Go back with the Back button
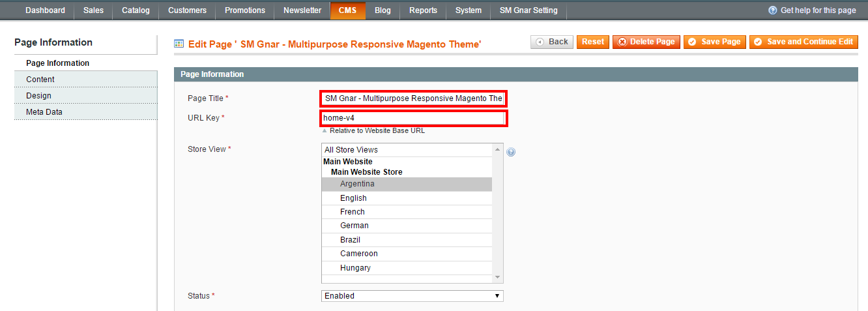The height and width of the screenshot is (311, 868). coord(552,42)
